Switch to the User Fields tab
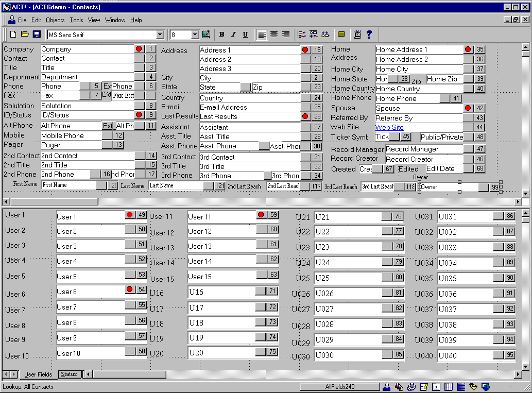Viewport: 532px width, 393px height. click(38, 374)
